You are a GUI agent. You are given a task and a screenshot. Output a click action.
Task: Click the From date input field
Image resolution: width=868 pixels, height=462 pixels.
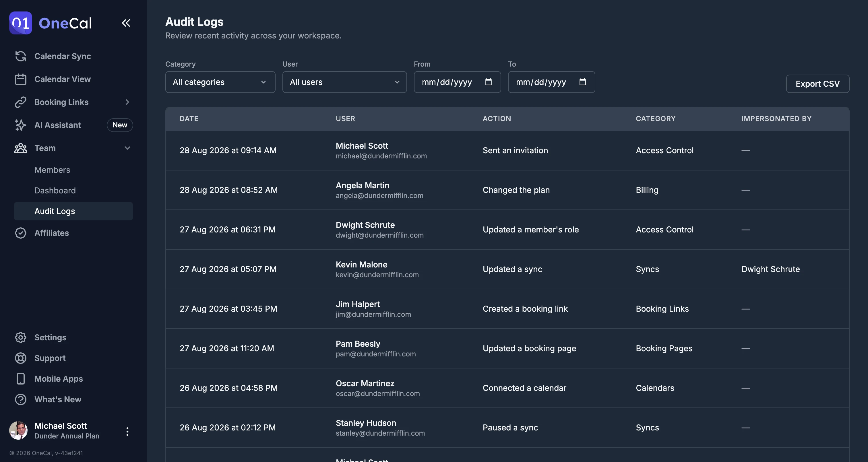tap(457, 82)
